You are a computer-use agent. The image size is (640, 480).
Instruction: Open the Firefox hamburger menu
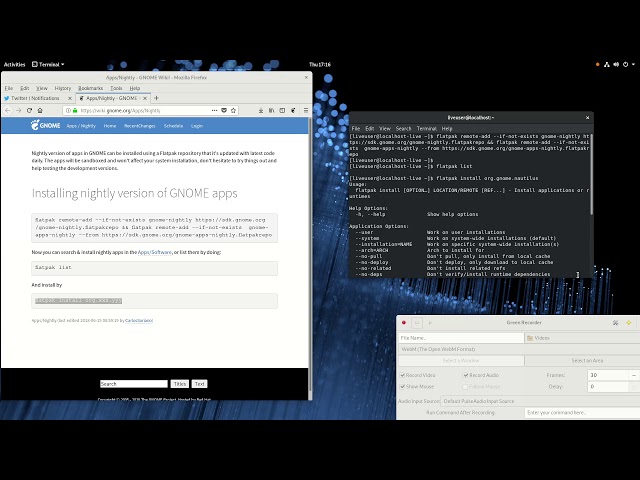click(306, 110)
